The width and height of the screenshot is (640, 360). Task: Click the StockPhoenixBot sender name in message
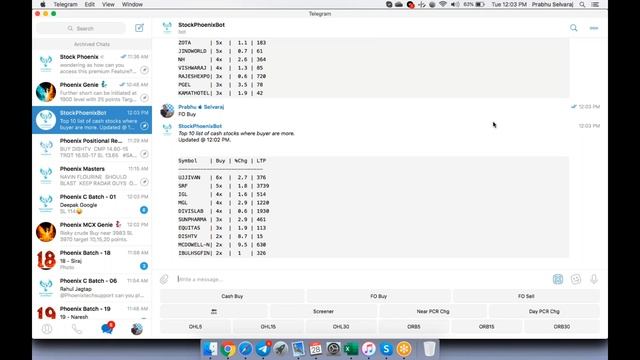pyautogui.click(x=200, y=126)
